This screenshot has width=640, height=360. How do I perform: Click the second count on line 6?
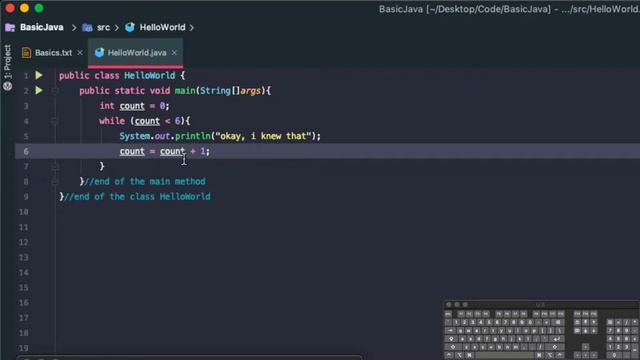coord(172,151)
